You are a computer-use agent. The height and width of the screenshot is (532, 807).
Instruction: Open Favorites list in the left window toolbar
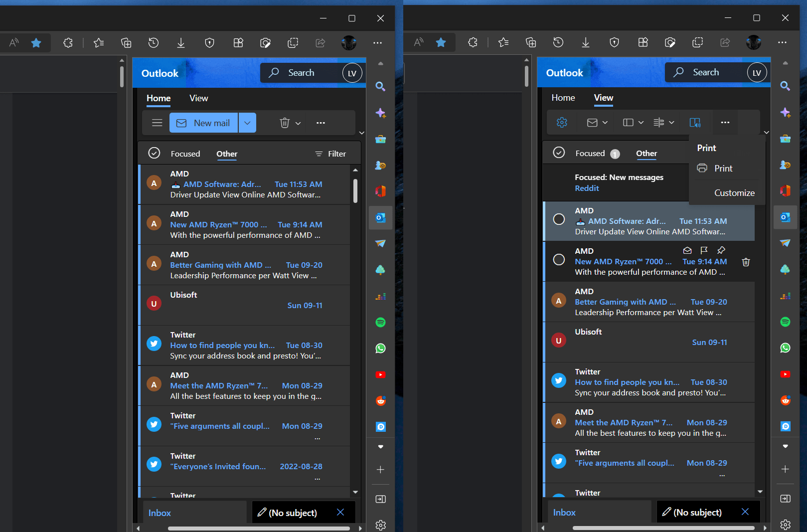click(99, 43)
